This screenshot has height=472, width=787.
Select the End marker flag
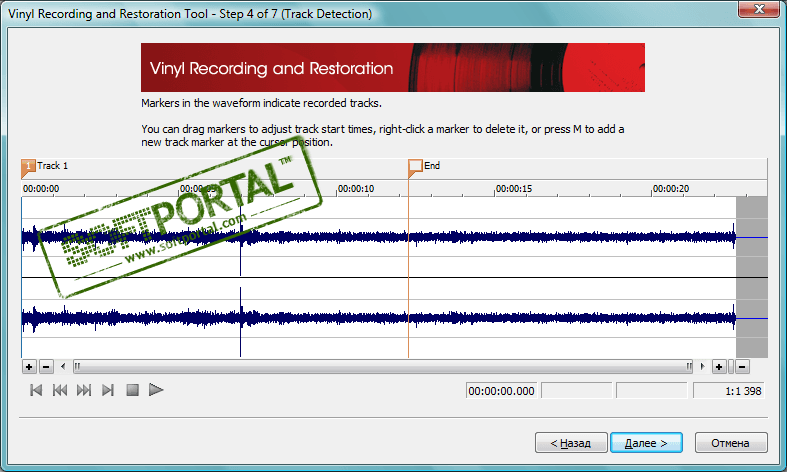click(x=415, y=167)
